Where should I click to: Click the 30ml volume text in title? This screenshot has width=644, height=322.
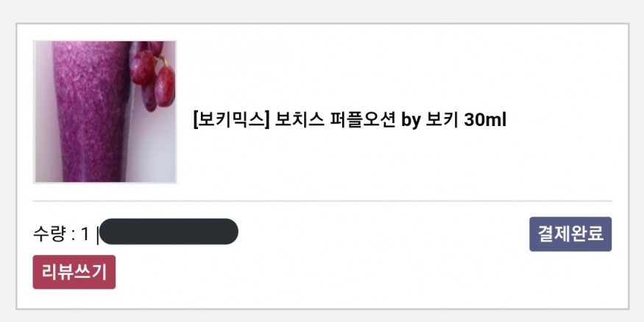485,120
